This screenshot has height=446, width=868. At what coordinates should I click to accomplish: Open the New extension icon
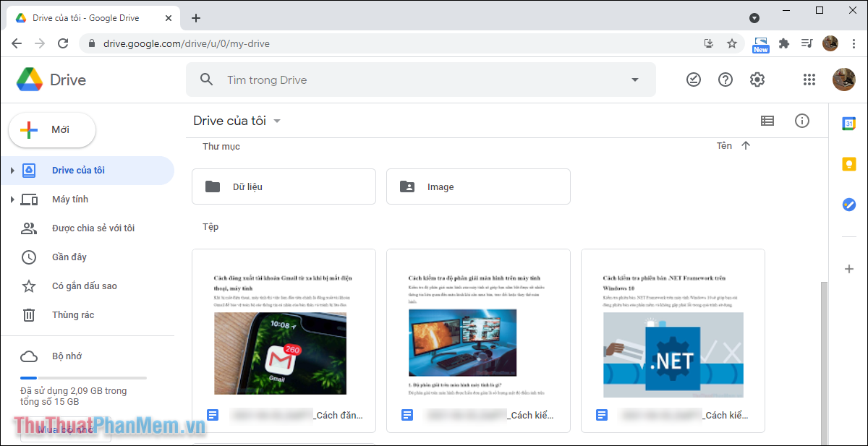click(761, 45)
